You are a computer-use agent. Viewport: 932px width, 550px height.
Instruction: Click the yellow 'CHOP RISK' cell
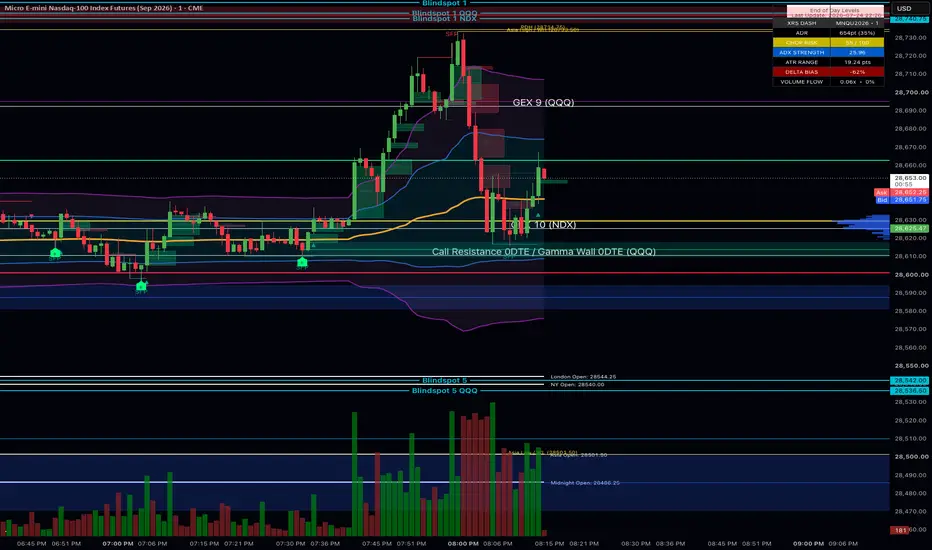pyautogui.click(x=801, y=43)
